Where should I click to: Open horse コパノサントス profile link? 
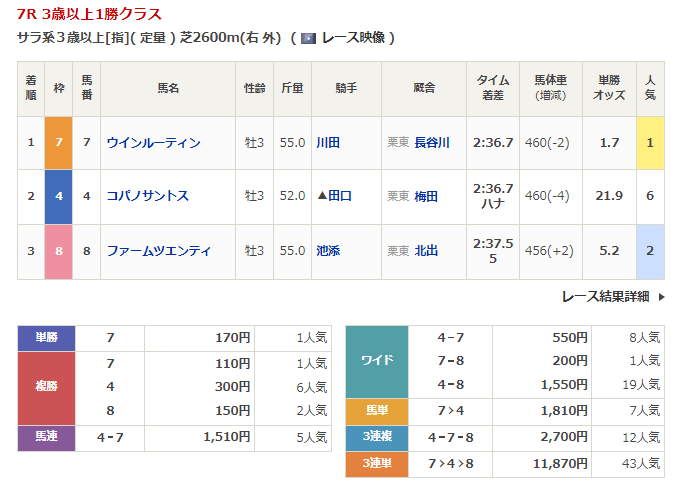tap(148, 197)
